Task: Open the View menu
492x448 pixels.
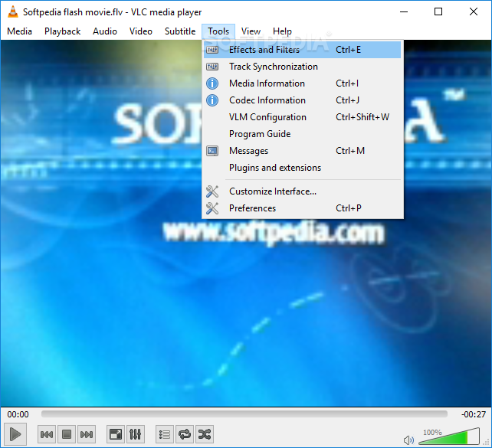Action: point(251,31)
